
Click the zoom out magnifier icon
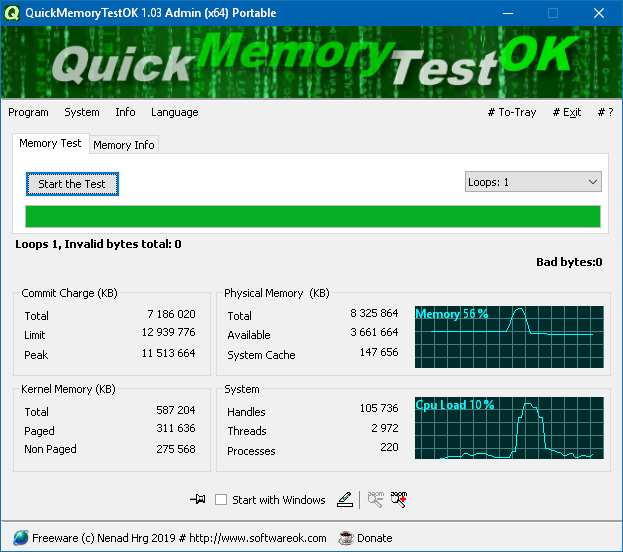pyautogui.click(x=376, y=499)
